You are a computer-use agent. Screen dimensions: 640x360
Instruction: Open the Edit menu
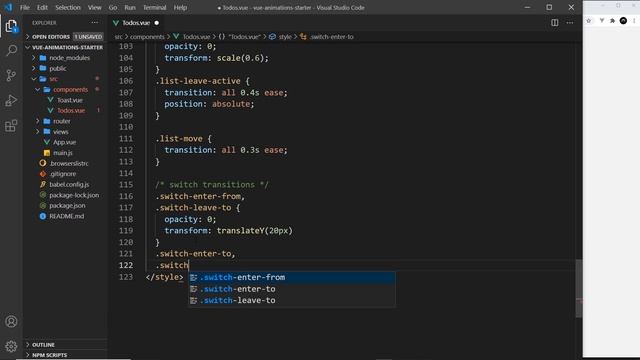point(42,7)
